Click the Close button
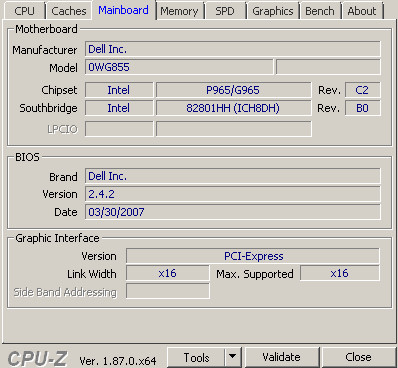 [x=358, y=358]
